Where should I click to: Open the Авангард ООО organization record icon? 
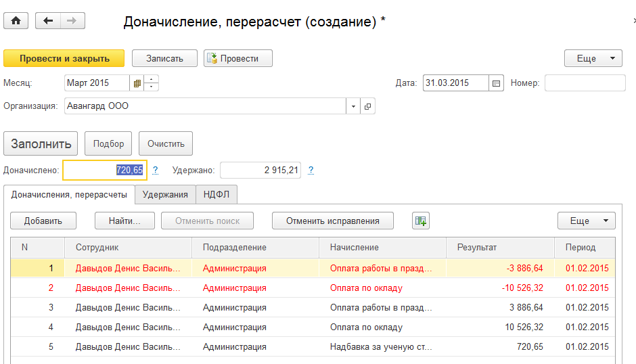[368, 106]
